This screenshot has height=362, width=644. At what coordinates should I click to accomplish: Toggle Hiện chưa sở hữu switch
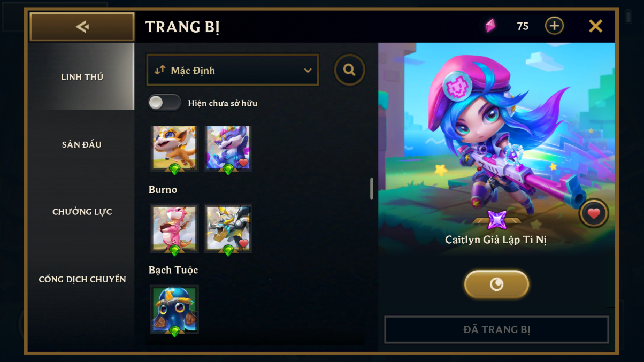click(164, 103)
